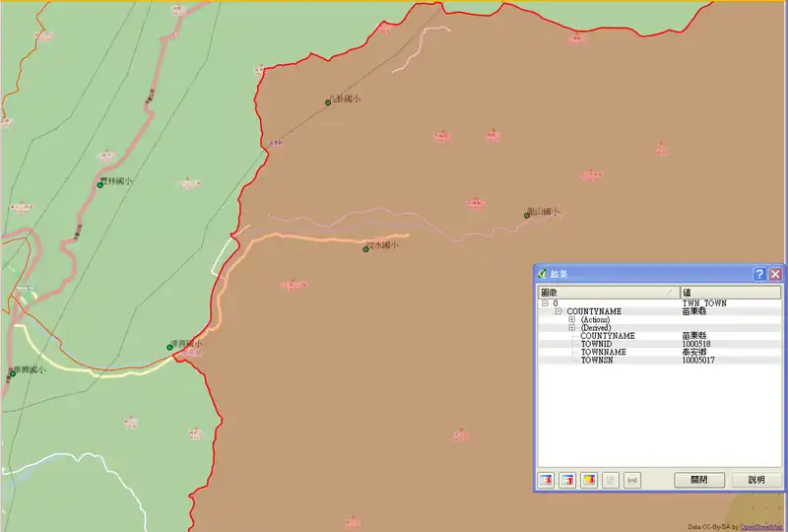
Task: Expand the (Actions) tree node
Action: tap(571, 319)
